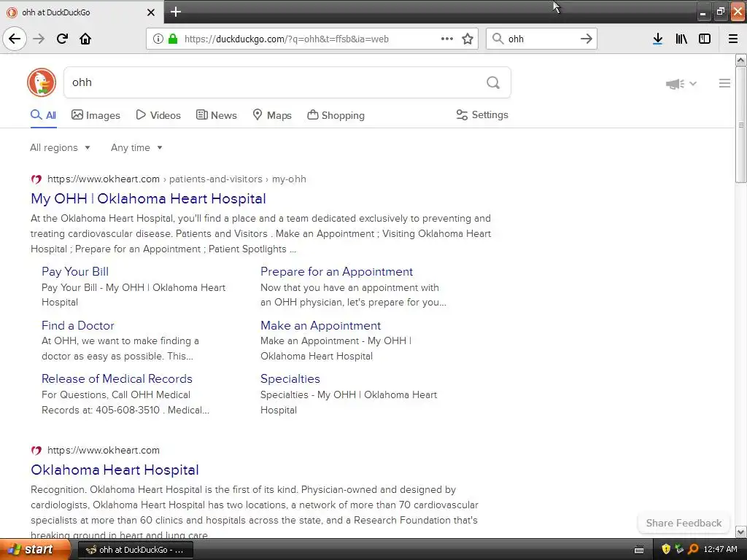The width and height of the screenshot is (747, 560).
Task: Open Prepare for an Appointment sitelink
Action: [x=336, y=271]
